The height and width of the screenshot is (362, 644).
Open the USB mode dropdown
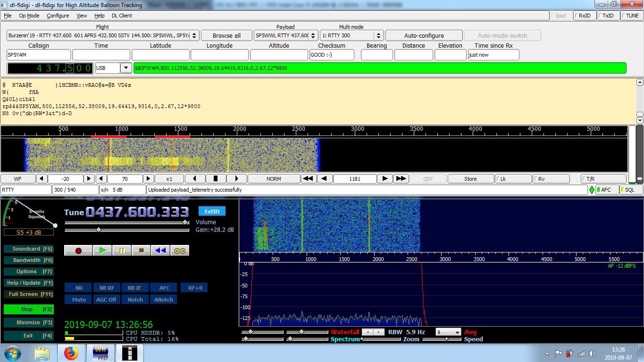tap(126, 68)
